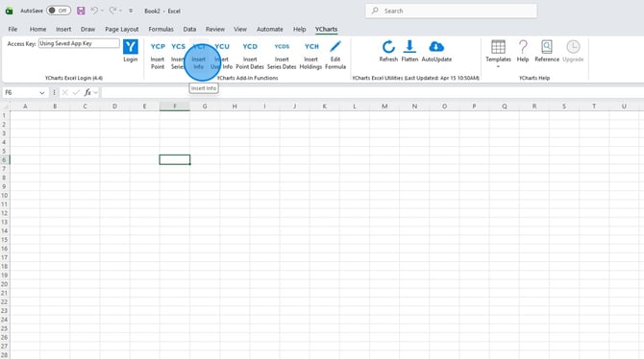The image size is (644, 359).
Task: Click Insert Point Dates (YCD) button
Action: tap(250, 55)
